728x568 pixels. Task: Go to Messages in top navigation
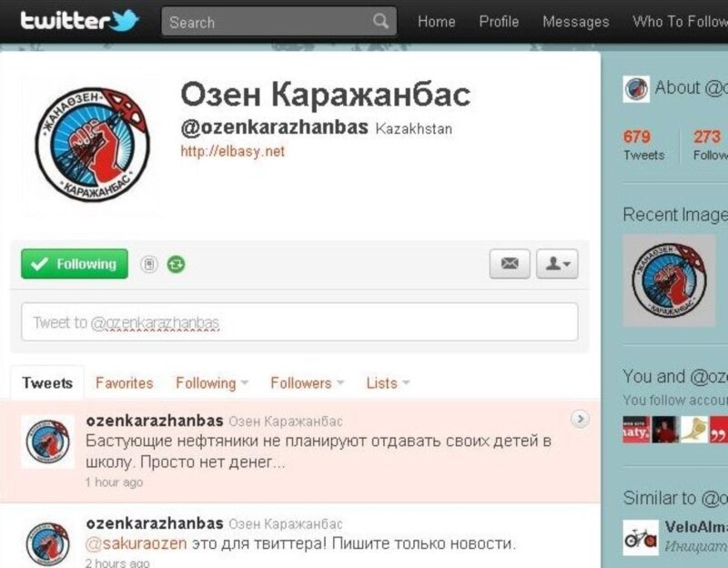(x=576, y=21)
